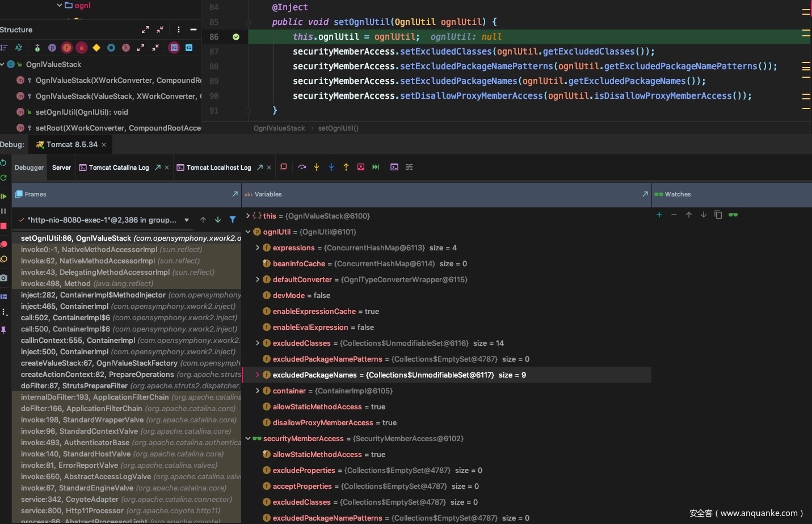Image resolution: width=812 pixels, height=524 pixels.
Task: Close the Tomcat 8.5.34 debug tab
Action: pyautogui.click(x=104, y=145)
